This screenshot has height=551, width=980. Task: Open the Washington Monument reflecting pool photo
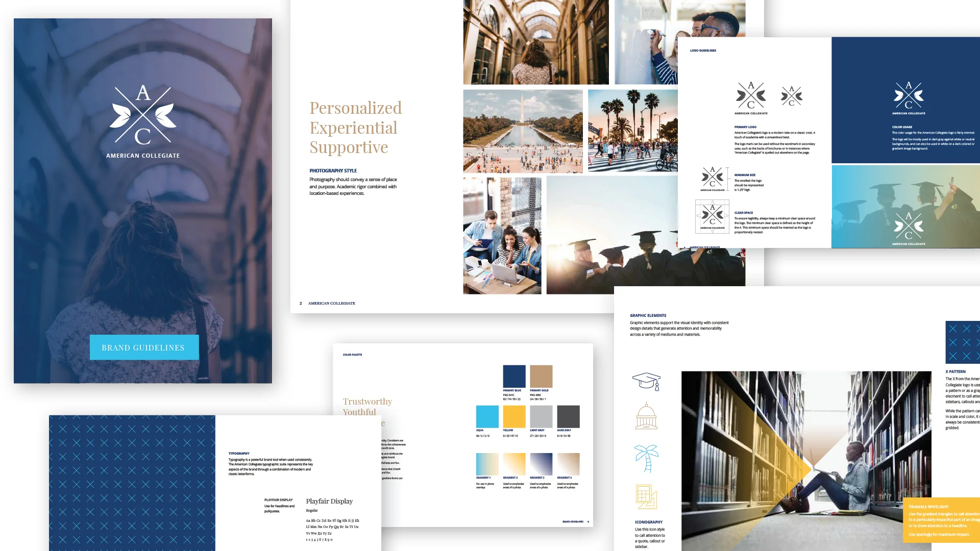pyautogui.click(x=523, y=131)
